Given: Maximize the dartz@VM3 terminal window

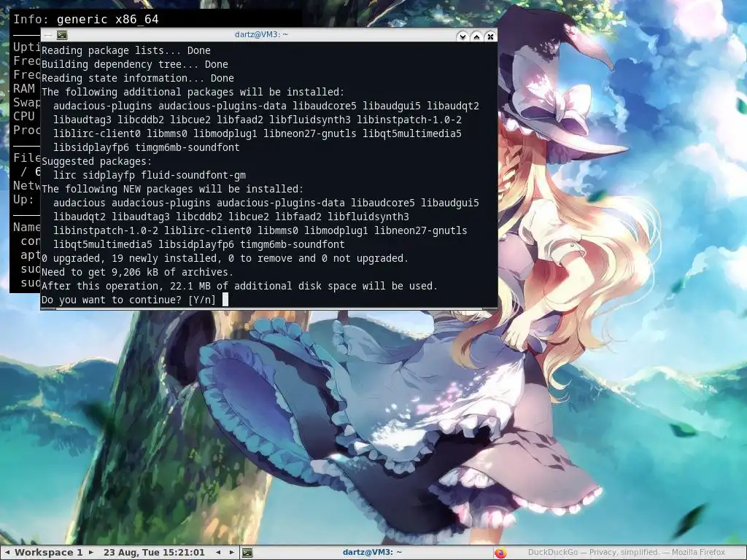Looking at the screenshot, I should tap(476, 36).
